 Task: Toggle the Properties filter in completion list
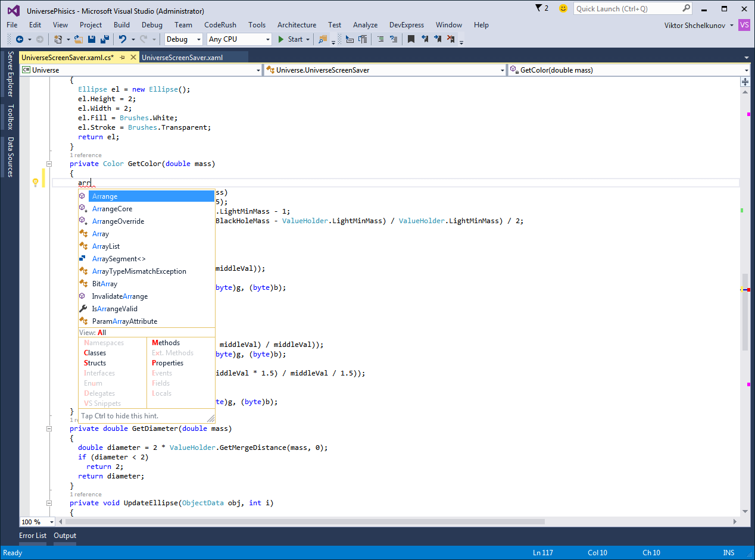point(167,363)
